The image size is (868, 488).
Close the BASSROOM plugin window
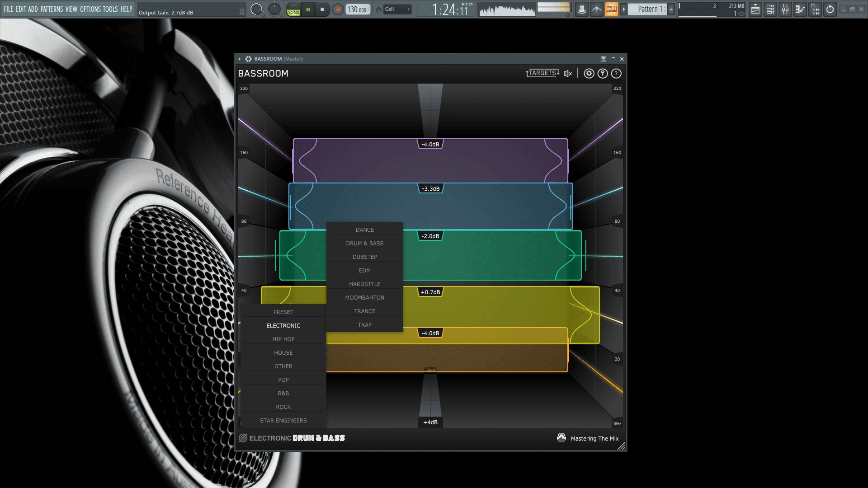pyautogui.click(x=622, y=59)
